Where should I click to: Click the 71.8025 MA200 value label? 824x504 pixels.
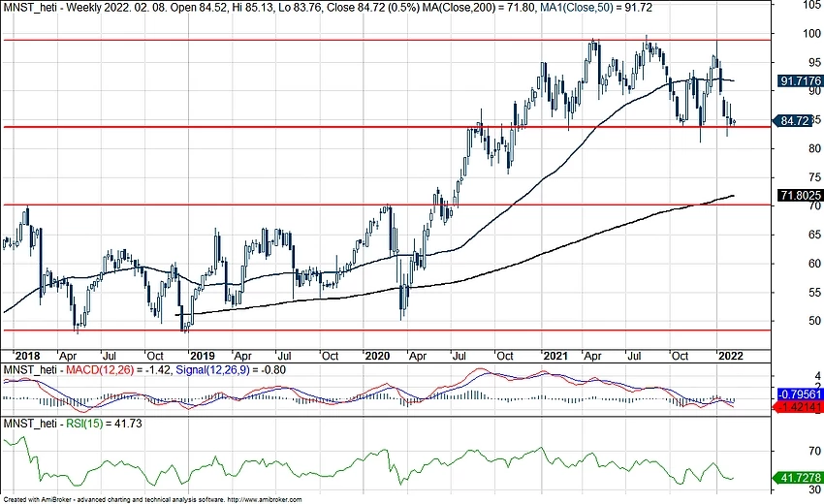click(x=800, y=196)
